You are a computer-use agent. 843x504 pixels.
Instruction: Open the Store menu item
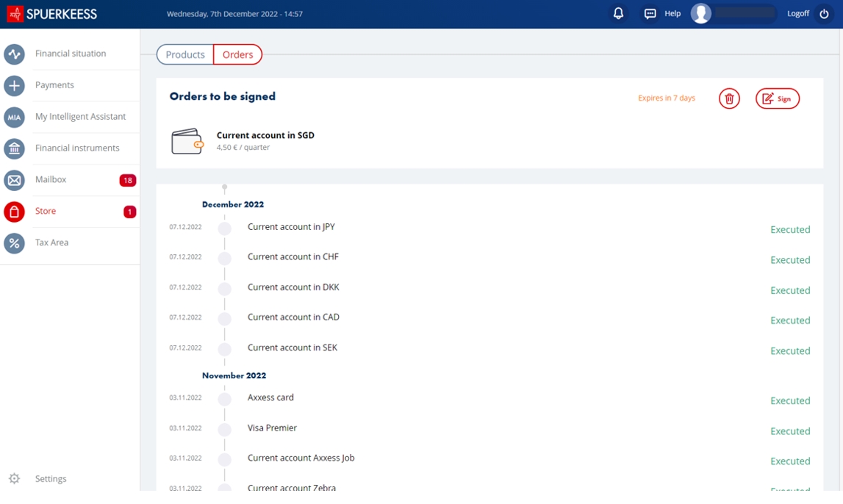coord(46,212)
